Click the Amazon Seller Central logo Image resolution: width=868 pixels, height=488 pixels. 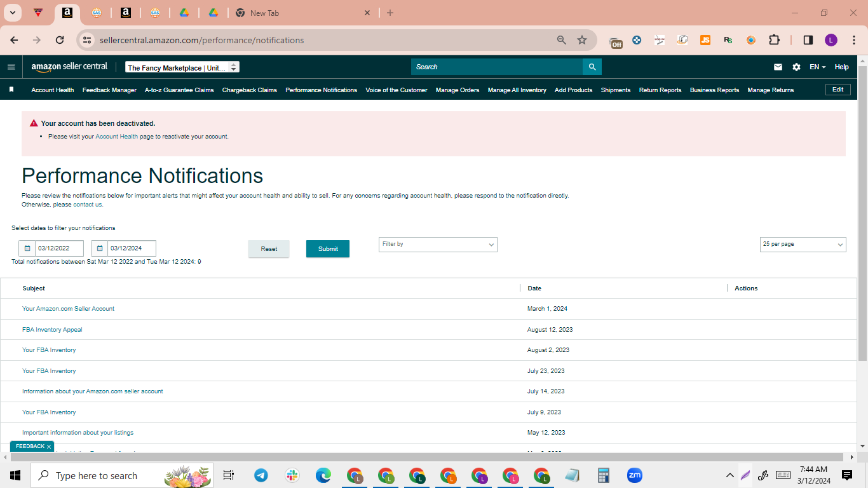(69, 67)
